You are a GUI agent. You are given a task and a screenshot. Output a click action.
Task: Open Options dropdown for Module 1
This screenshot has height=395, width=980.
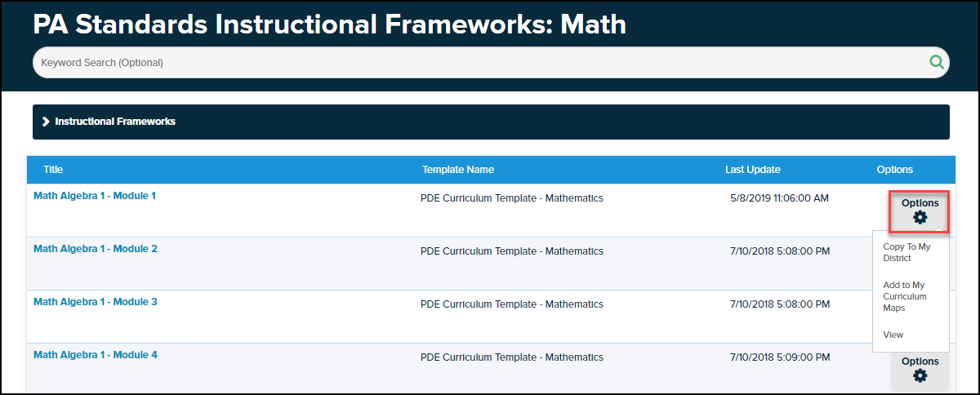[920, 203]
